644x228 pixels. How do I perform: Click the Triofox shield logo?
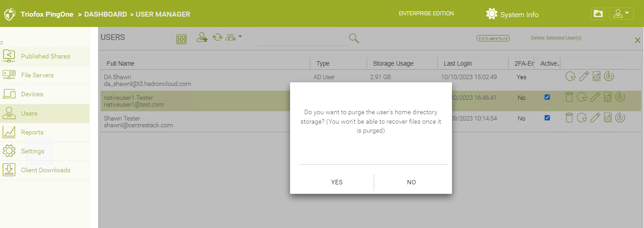click(10, 14)
